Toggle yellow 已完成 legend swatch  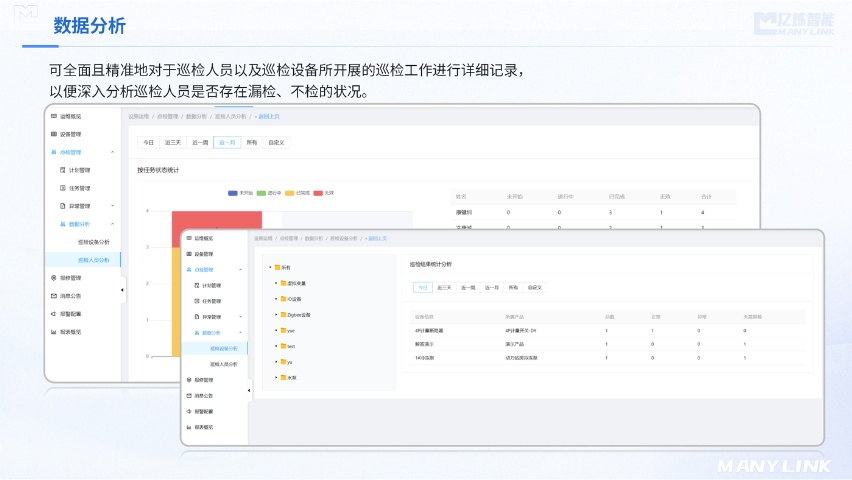290,193
